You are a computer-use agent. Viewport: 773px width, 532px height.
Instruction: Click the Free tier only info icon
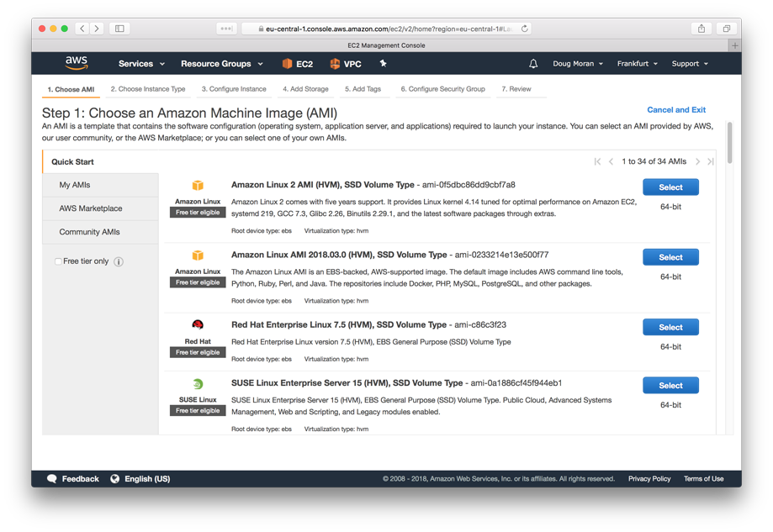click(119, 261)
